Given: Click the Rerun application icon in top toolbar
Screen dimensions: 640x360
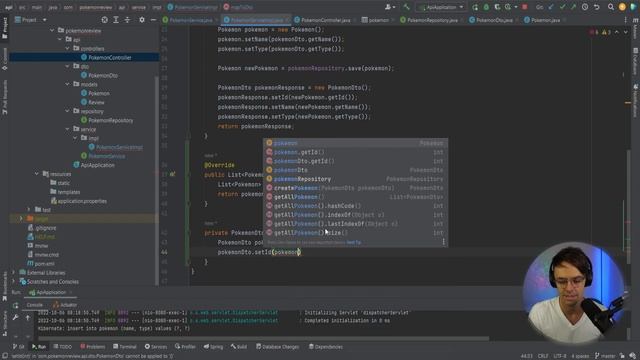Looking at the screenshot, I should pyautogui.click(x=475, y=7).
